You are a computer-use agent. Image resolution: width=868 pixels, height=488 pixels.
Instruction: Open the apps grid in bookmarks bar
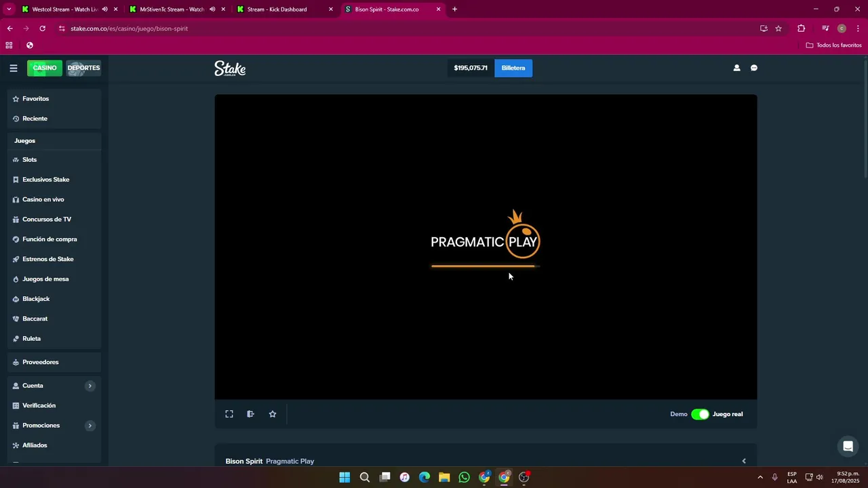[x=9, y=45]
